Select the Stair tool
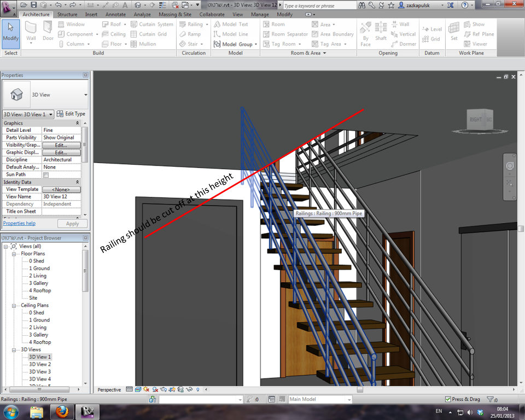525x420 pixels. tap(191, 44)
